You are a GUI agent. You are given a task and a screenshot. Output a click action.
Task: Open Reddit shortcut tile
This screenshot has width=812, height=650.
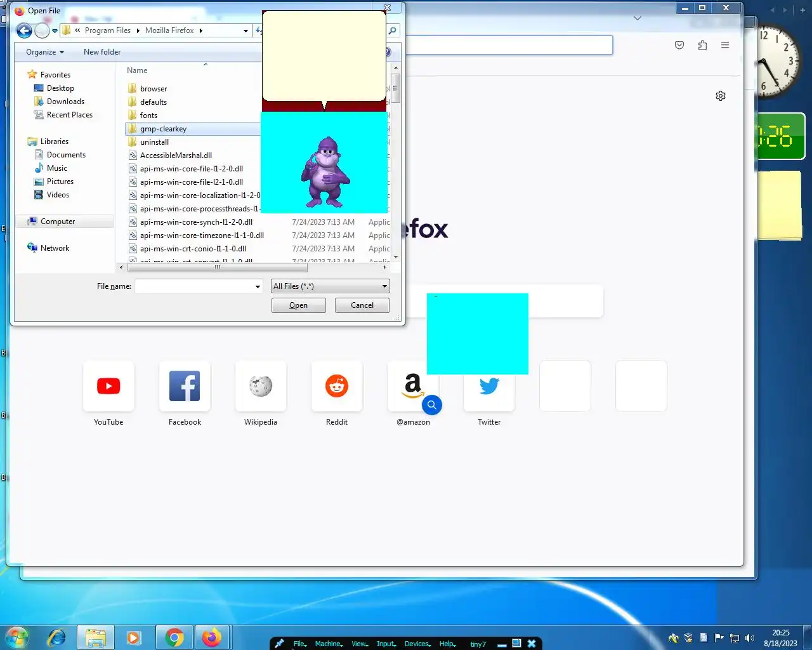pos(337,386)
